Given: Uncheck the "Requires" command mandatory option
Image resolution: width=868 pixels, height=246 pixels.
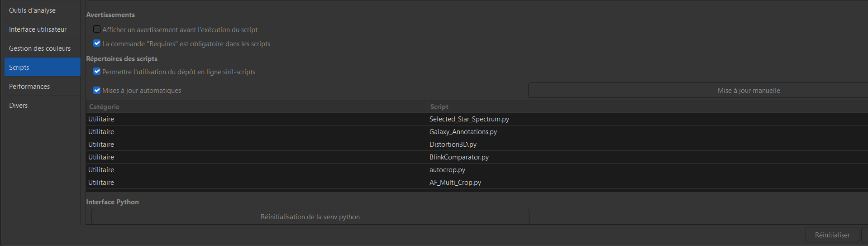Looking at the screenshot, I should click(97, 43).
